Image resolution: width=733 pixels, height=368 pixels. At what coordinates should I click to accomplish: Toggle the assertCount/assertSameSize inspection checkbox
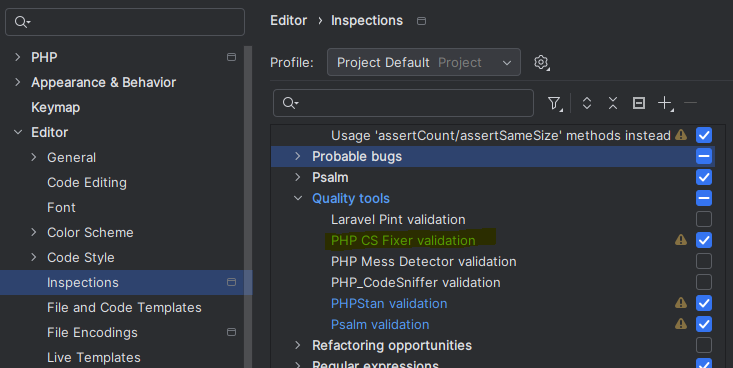[704, 135]
